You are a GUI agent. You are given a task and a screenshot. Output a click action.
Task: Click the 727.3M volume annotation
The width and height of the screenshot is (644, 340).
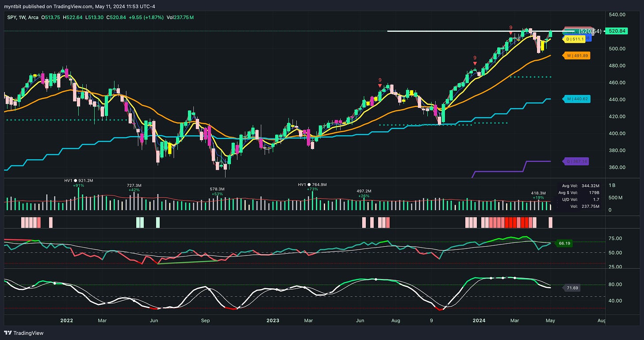[x=134, y=185]
